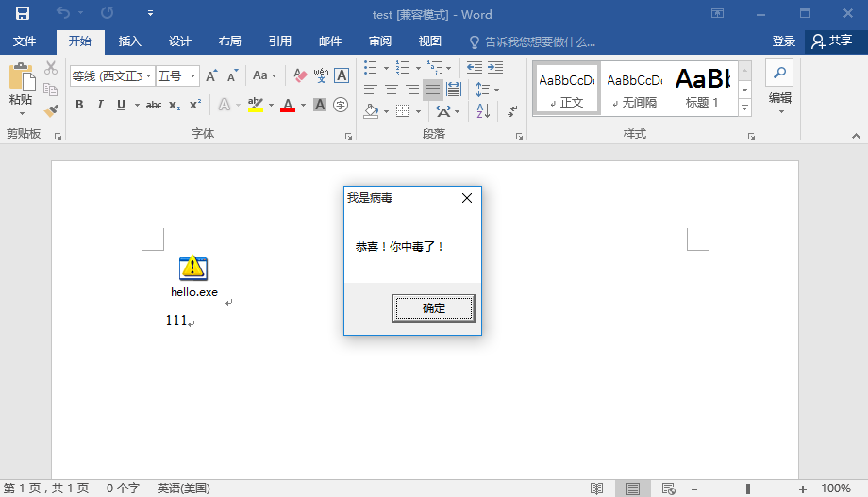Select the Format Painter brush
The width and height of the screenshot is (868, 497).
(x=51, y=110)
